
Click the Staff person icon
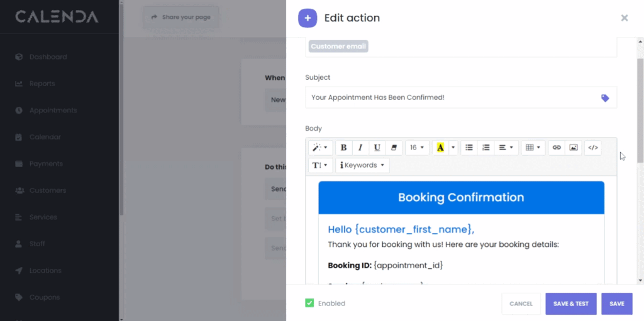pyautogui.click(x=18, y=244)
